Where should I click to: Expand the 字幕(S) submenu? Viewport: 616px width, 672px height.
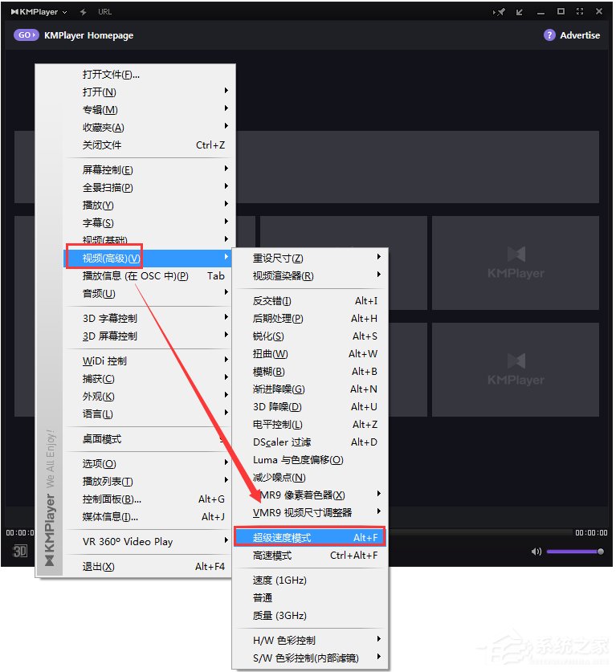click(149, 223)
